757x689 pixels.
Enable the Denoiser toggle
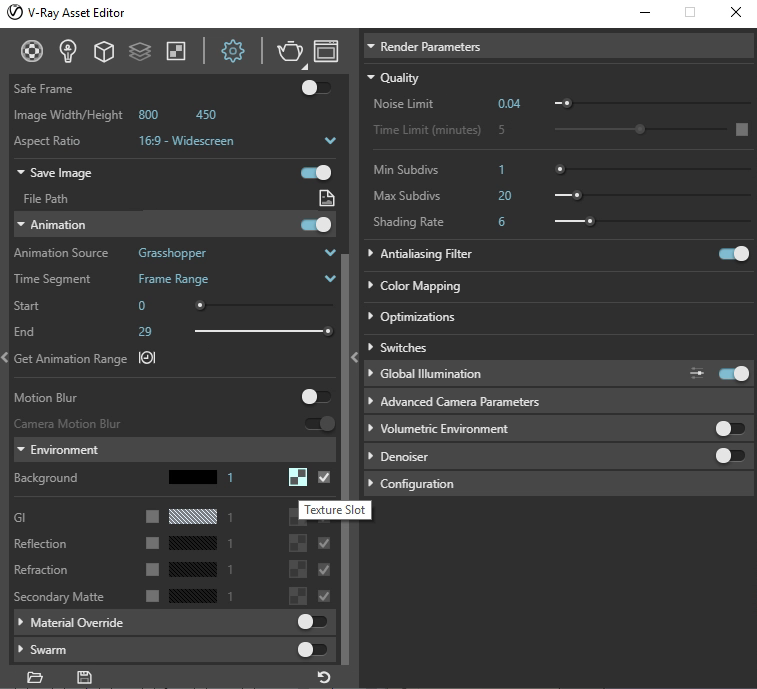click(x=730, y=456)
